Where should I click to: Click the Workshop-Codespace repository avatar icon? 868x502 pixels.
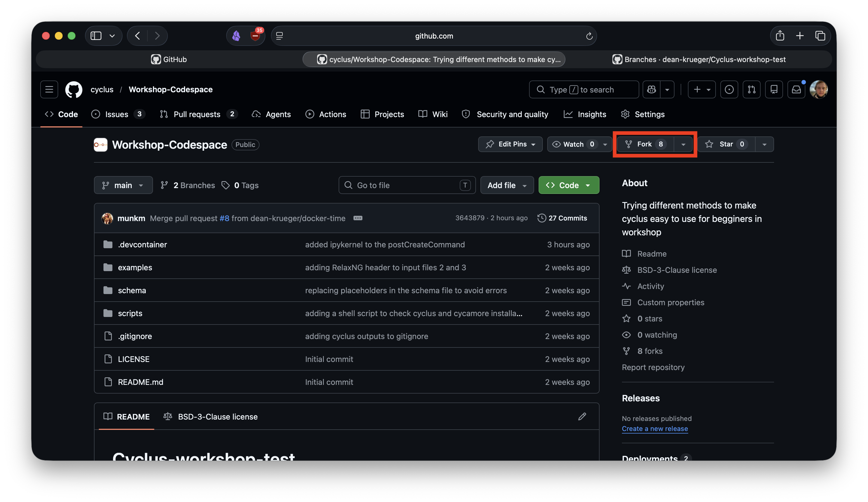pyautogui.click(x=101, y=145)
